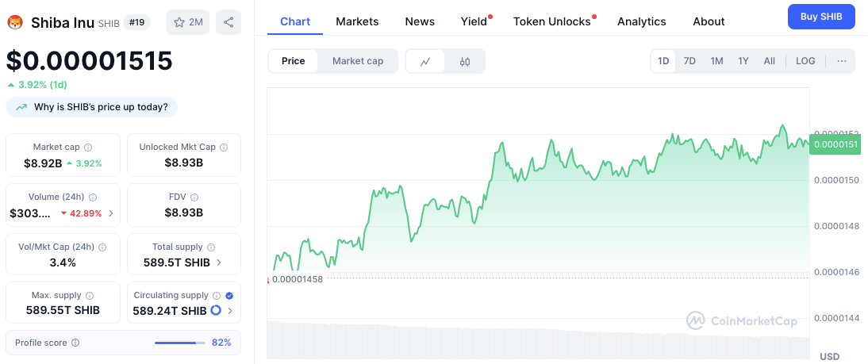This screenshot has height=364, width=868.
Task: Click Circulating supply info icon
Action: 217,296
